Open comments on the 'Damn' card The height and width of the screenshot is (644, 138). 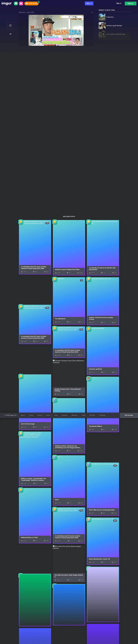click(x=69, y=503)
